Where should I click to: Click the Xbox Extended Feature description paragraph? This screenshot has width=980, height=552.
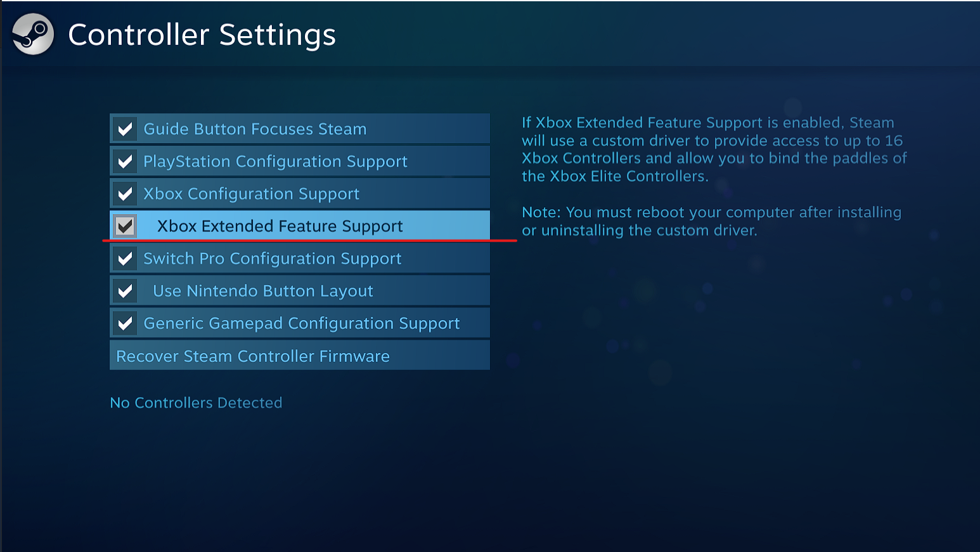click(714, 150)
